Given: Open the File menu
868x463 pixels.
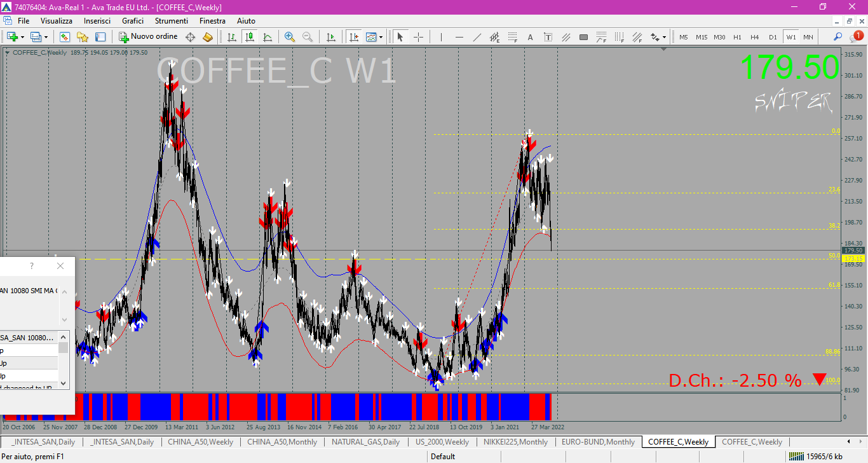Looking at the screenshot, I should pos(24,21).
